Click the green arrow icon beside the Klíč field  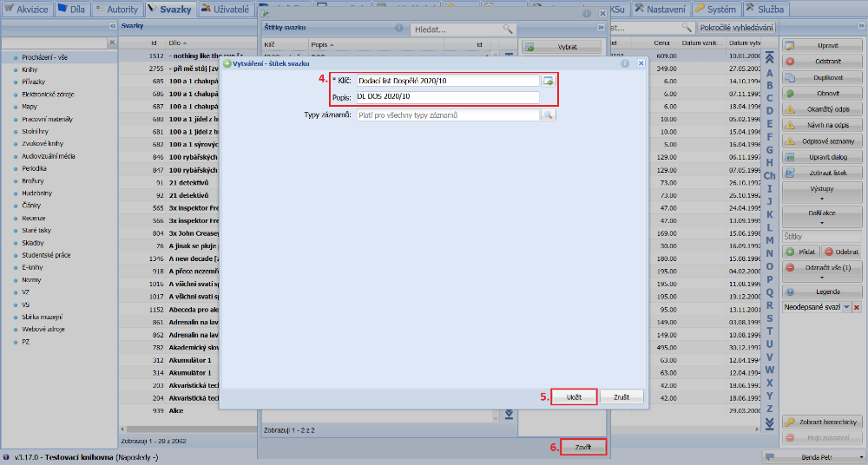point(548,81)
